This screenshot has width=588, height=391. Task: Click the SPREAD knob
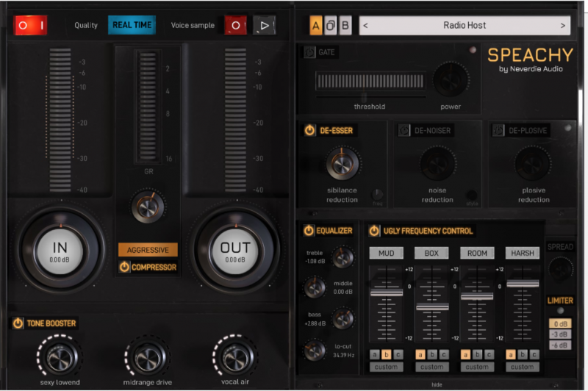click(x=560, y=269)
